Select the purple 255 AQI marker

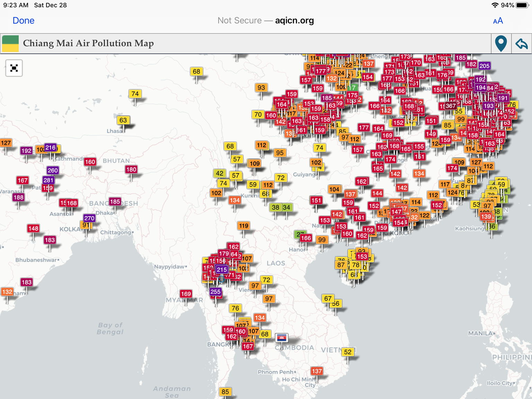tap(215, 292)
